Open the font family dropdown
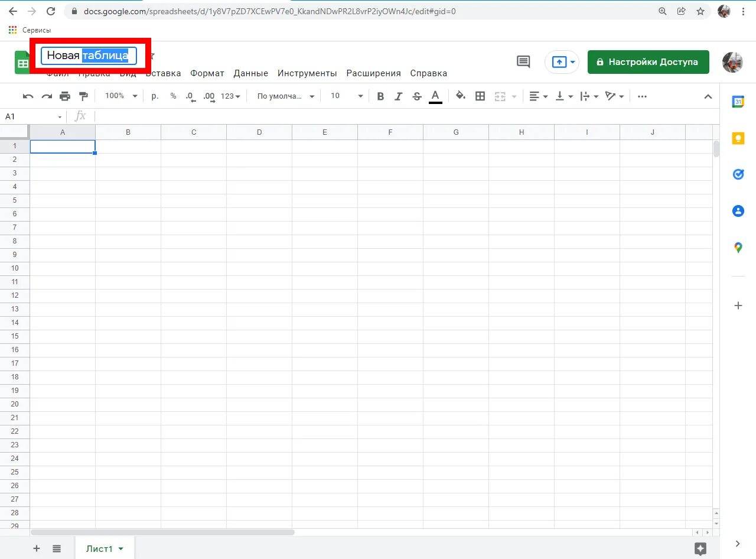The width and height of the screenshot is (756, 559). 286,96
